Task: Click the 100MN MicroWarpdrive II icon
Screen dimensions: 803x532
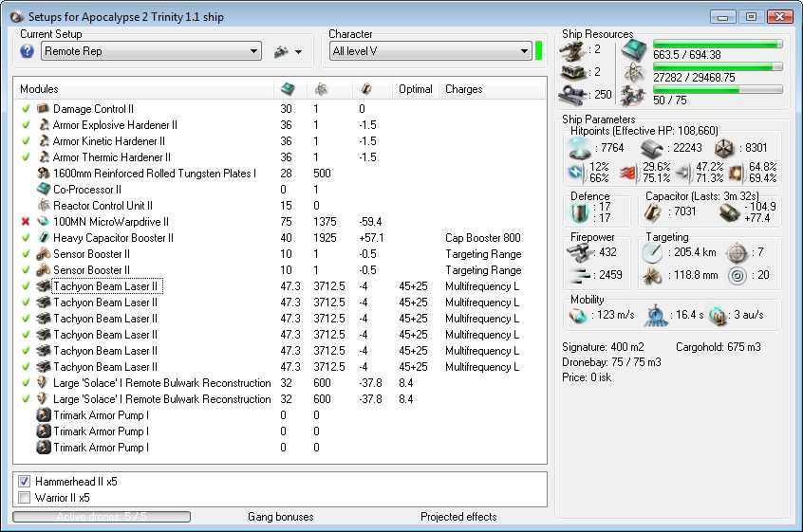Action: click(44, 222)
